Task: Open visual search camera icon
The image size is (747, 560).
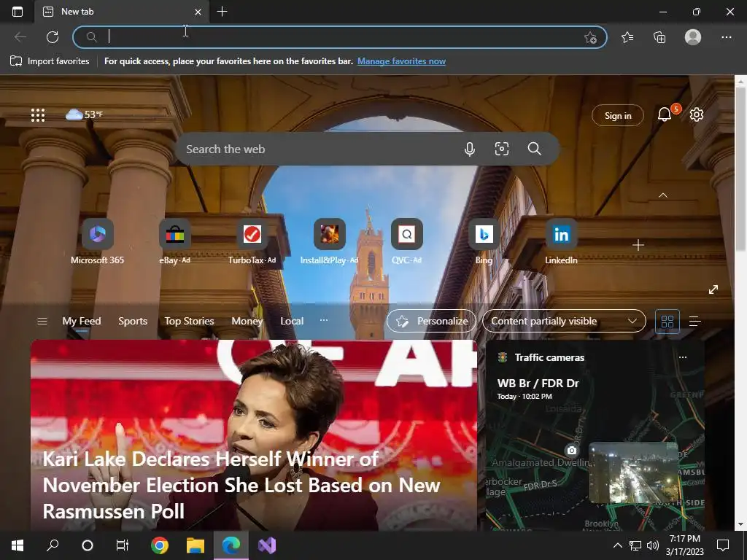Action: point(502,149)
